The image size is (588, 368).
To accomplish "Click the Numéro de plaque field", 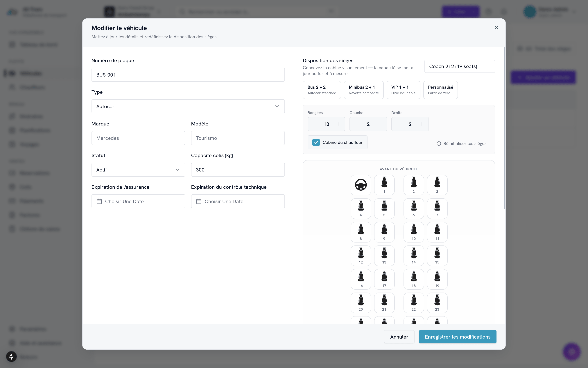I will pyautogui.click(x=188, y=75).
